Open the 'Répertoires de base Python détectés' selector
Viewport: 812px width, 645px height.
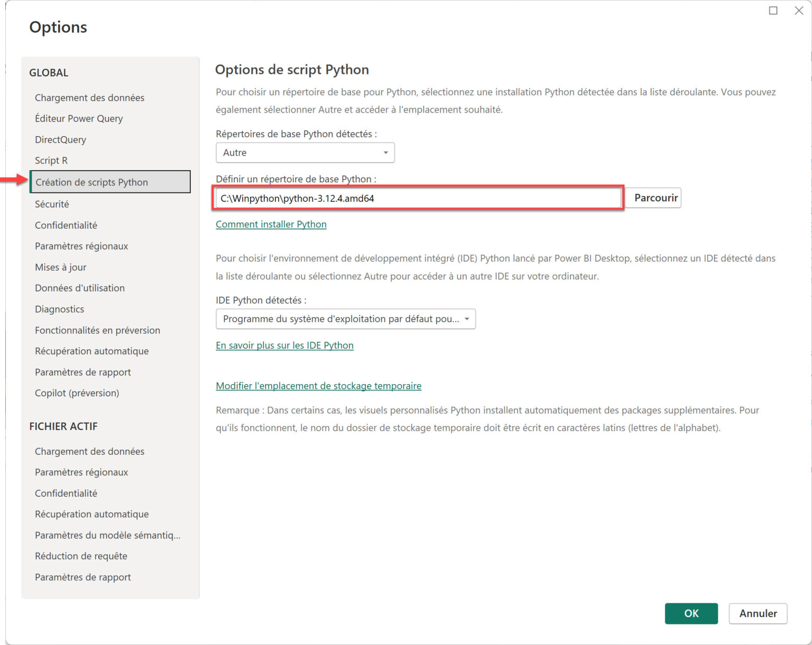(x=304, y=153)
